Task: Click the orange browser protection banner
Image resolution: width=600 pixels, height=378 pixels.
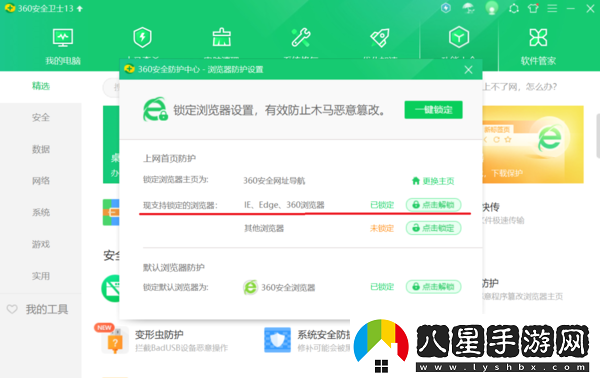Action: 533,145
